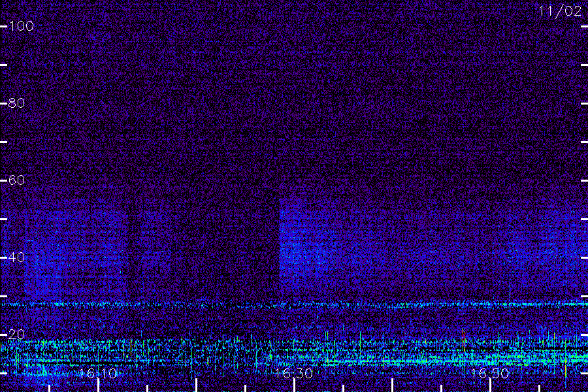This screenshot has height=392, width=588.
Task: Click the 16:30 time label
Action: 294,373
